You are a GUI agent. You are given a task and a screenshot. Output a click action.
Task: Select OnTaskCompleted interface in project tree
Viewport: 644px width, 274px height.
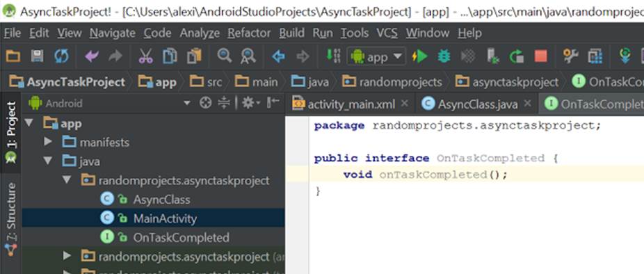[181, 237]
